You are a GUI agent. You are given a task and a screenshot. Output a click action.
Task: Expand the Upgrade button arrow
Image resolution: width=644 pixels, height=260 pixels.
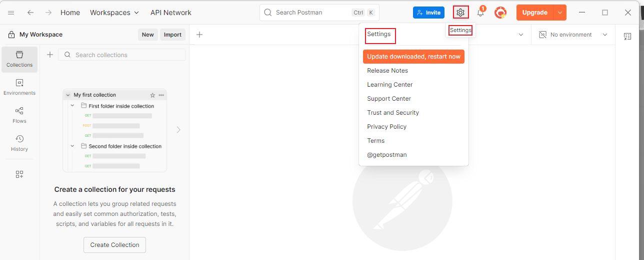(x=560, y=13)
